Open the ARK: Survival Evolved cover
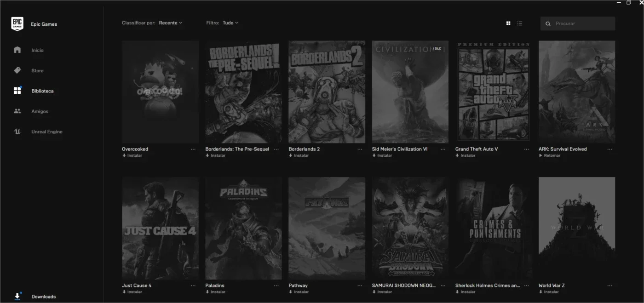Viewport: 644px width, 303px height. [x=577, y=92]
